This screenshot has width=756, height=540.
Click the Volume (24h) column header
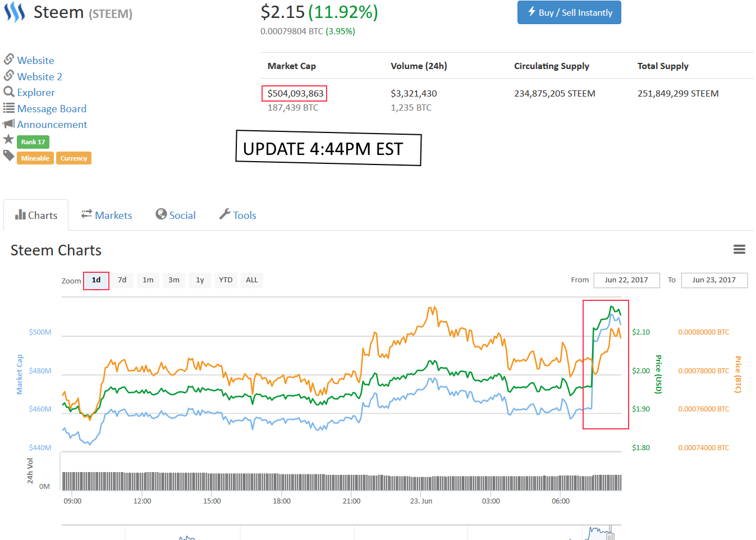point(419,66)
